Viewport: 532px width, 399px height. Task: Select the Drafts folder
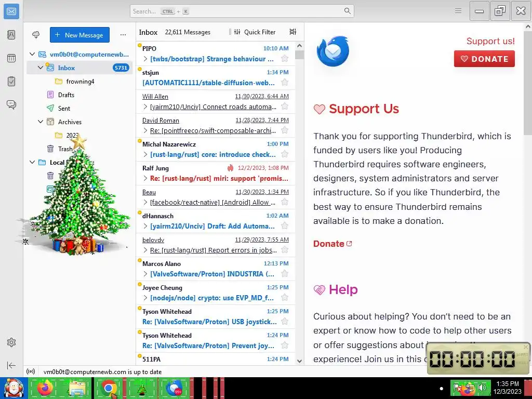79,95
